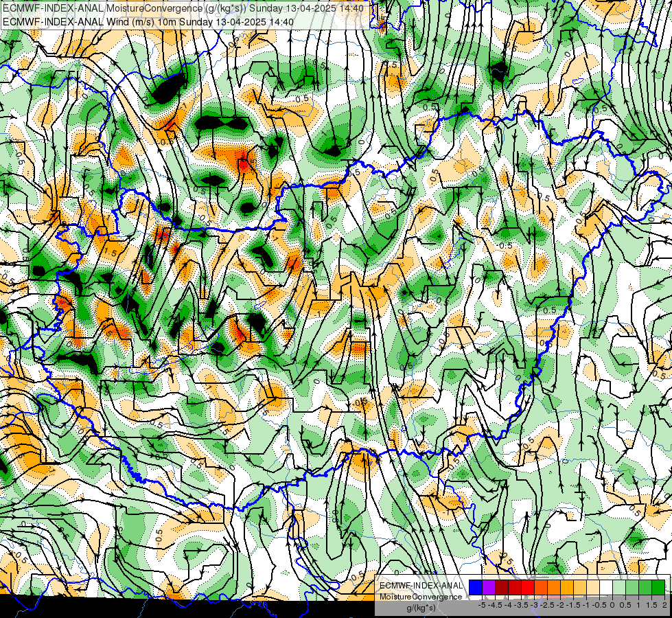Select the purple swatch in the legend
The width and height of the screenshot is (672, 618).
pyautogui.click(x=489, y=587)
